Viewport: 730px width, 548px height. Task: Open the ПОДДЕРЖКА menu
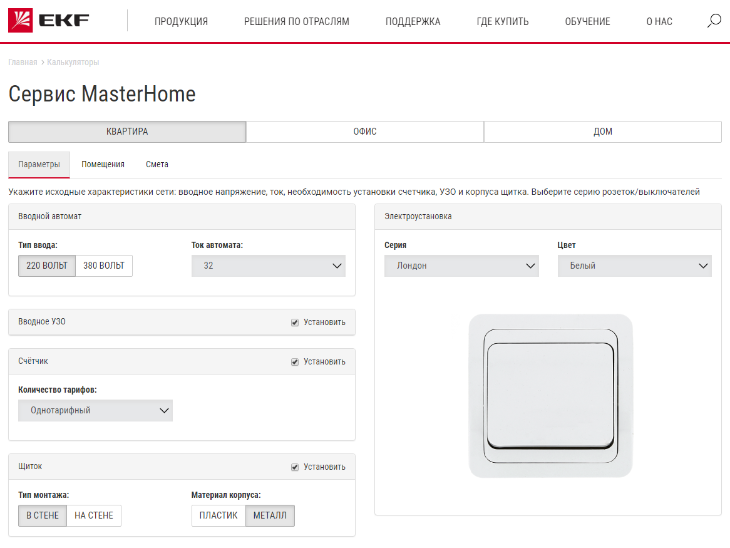point(413,21)
